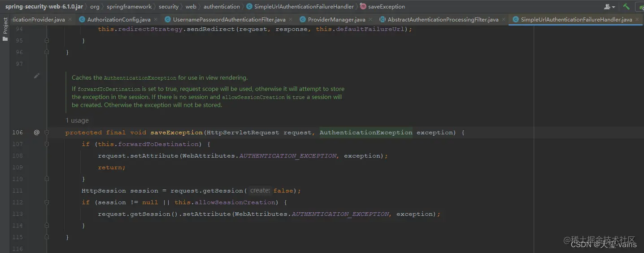Click the fold end marker on line 110

47,179
